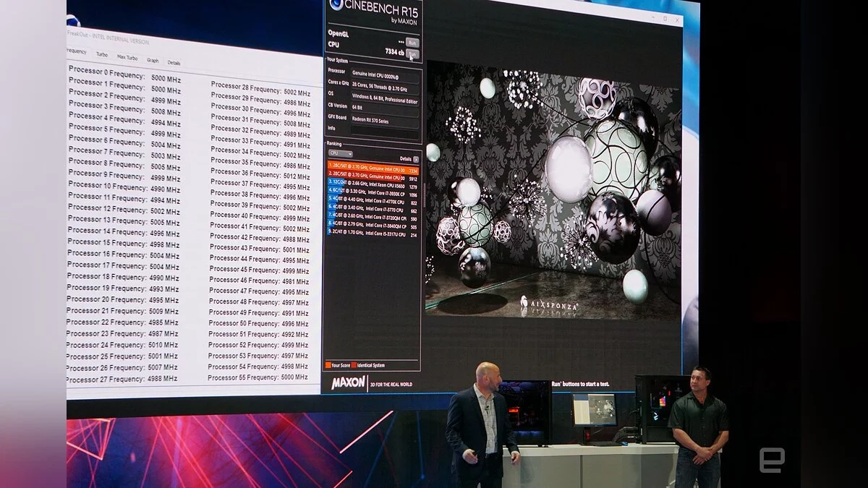Click the orange Your Score legend swatch
Viewport: 868px width, 488px height.
pos(328,365)
